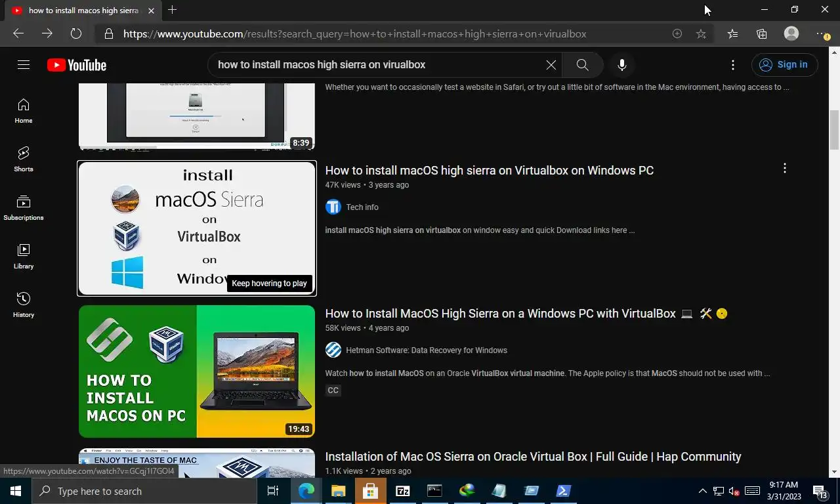Open Microsoft Store from the taskbar
This screenshot has height=504, width=840.
tap(370, 491)
